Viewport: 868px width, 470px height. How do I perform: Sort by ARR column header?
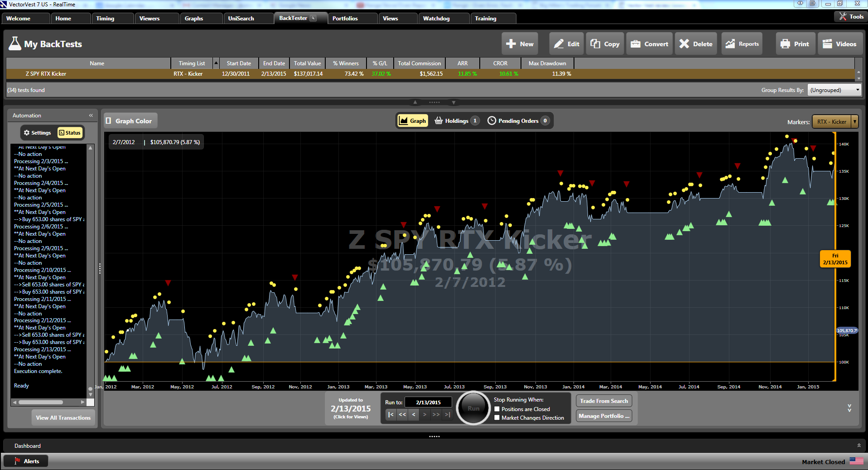tap(463, 63)
